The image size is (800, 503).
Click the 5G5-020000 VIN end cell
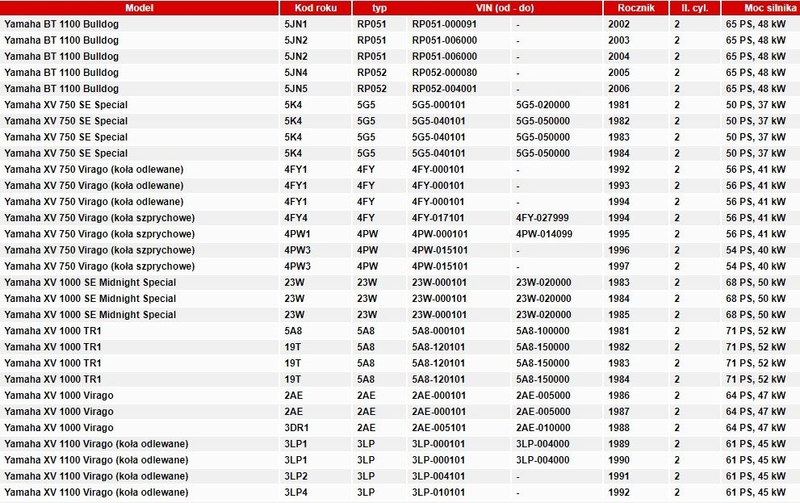(542, 104)
